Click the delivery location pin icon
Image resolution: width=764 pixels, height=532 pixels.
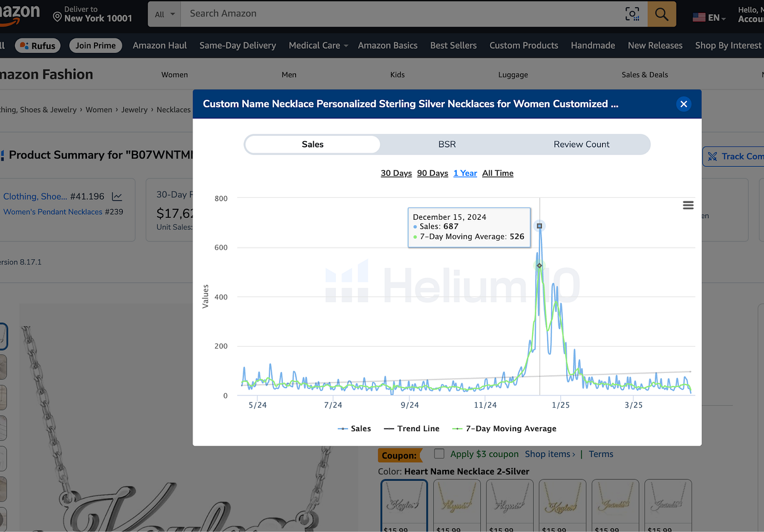57,17
